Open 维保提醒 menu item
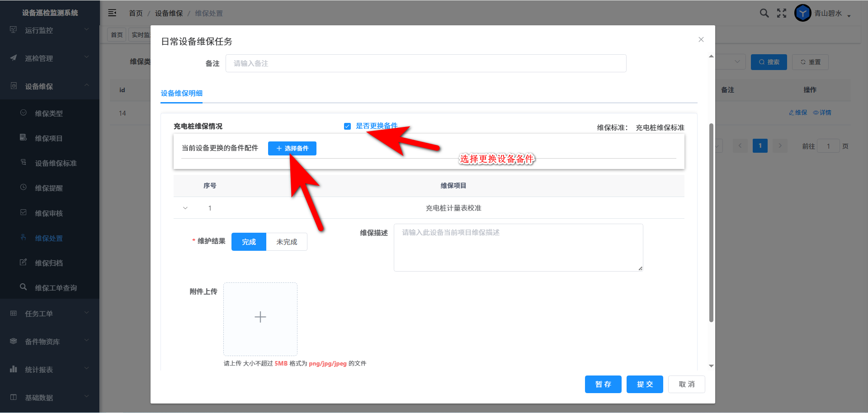868x413 pixels. 49,188
